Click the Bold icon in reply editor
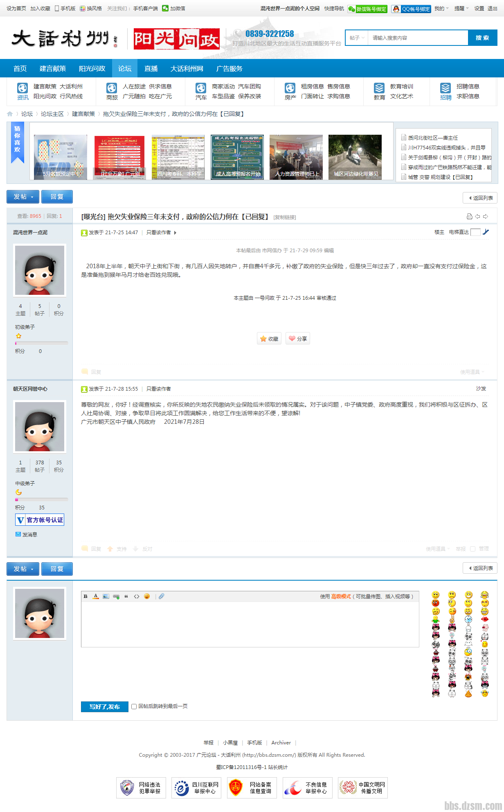 (x=85, y=596)
